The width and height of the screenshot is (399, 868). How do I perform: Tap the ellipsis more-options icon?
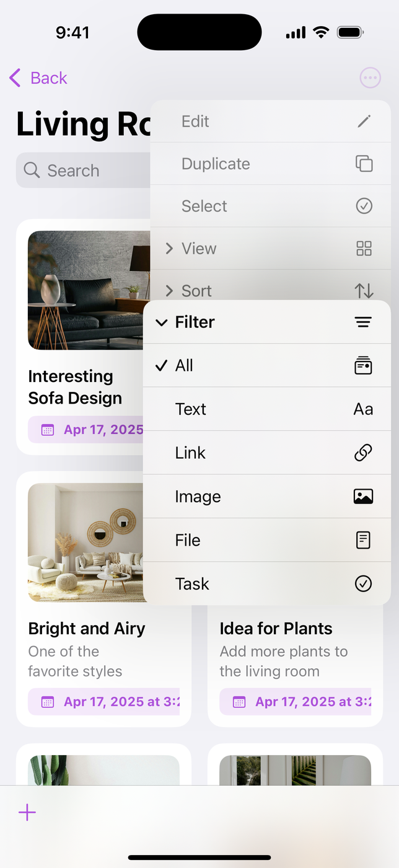370,78
